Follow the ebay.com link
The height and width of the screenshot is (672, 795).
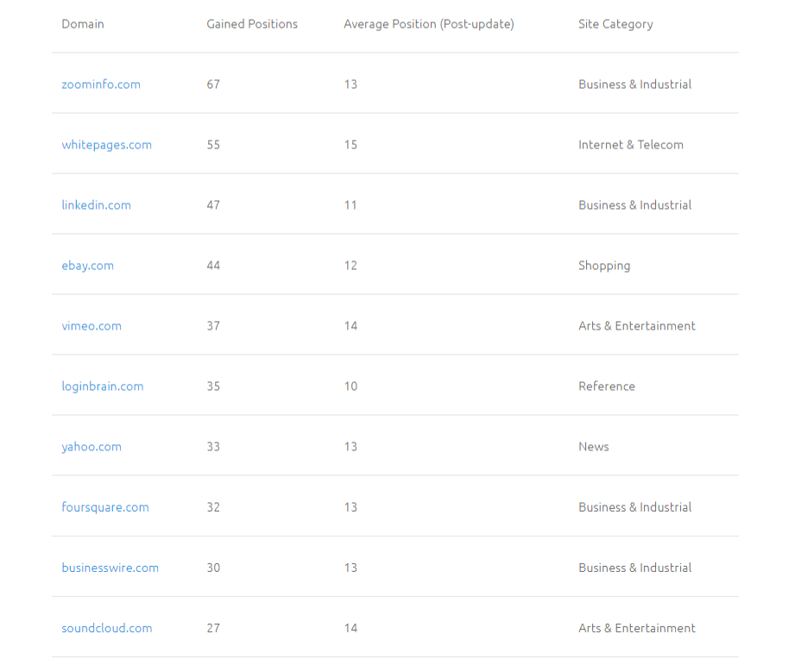coord(87,266)
